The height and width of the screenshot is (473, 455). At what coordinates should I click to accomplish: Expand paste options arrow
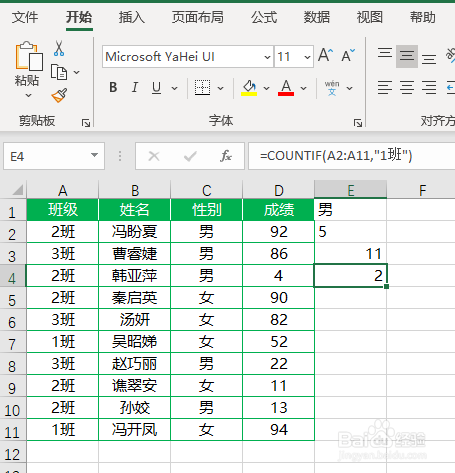tap(29, 96)
